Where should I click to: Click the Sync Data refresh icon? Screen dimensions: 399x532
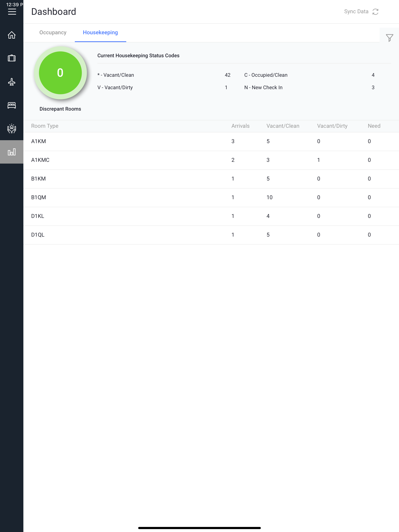tap(375, 11)
